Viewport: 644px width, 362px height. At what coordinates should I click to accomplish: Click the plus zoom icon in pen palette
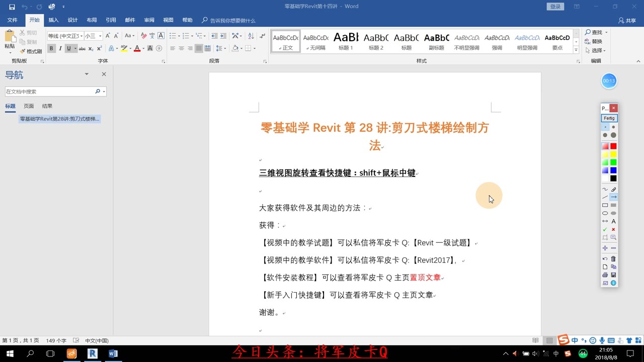[605, 248]
